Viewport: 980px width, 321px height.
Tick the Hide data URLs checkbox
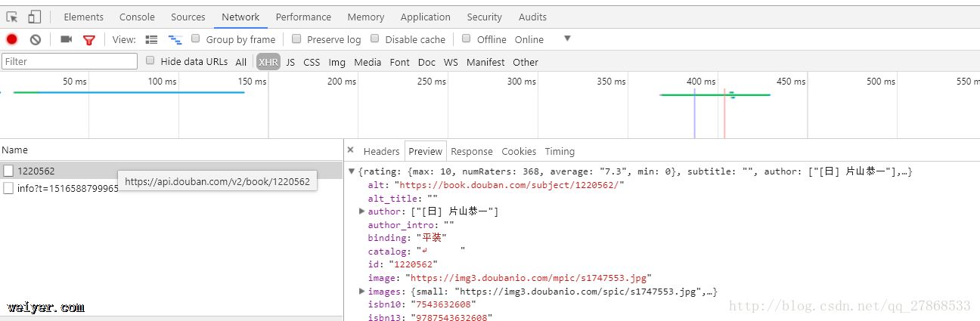tap(150, 61)
